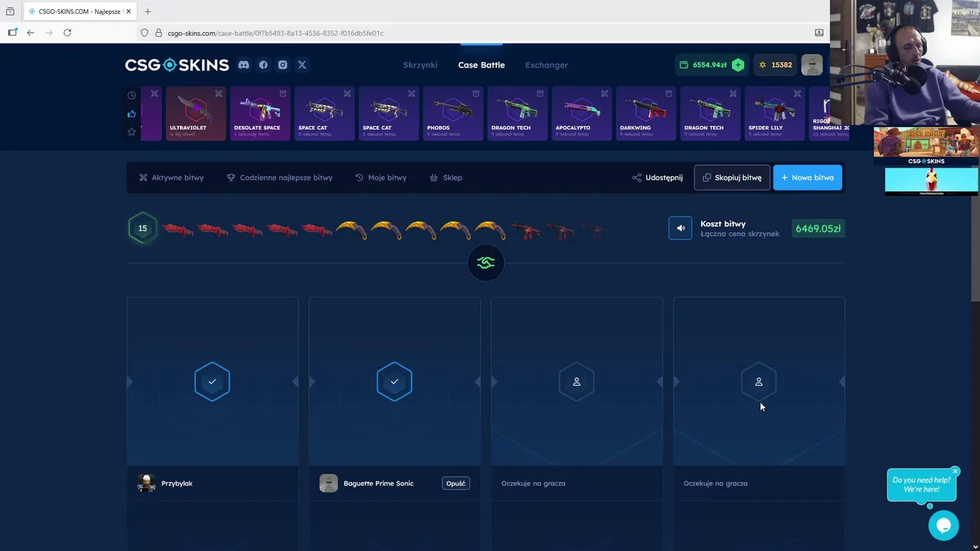The height and width of the screenshot is (551, 980).
Task: Click the CSGO SKINS logo
Action: 177,65
